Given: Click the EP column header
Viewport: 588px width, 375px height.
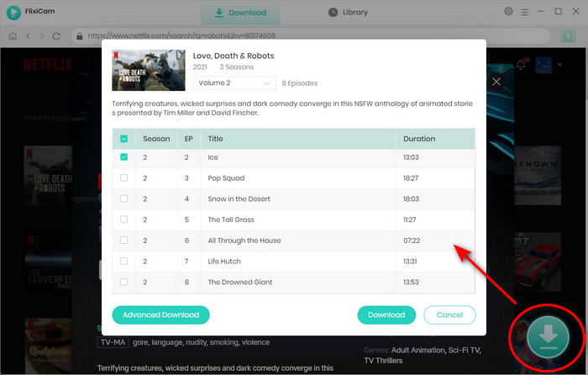Looking at the screenshot, I should (188, 139).
